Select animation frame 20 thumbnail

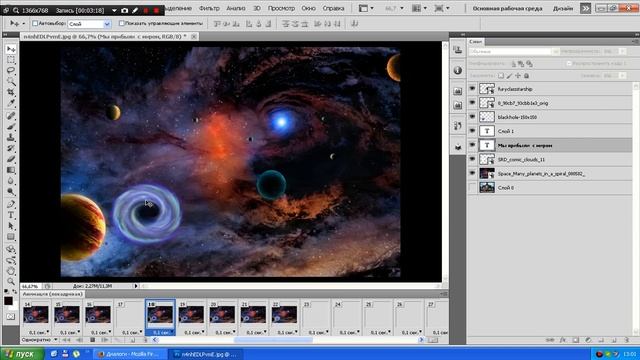pos(222,315)
